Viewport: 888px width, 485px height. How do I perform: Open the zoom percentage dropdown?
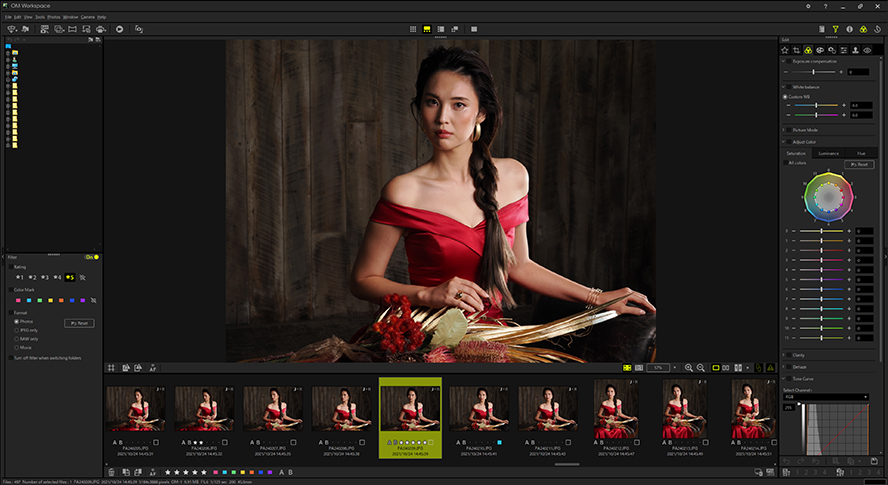pos(674,368)
